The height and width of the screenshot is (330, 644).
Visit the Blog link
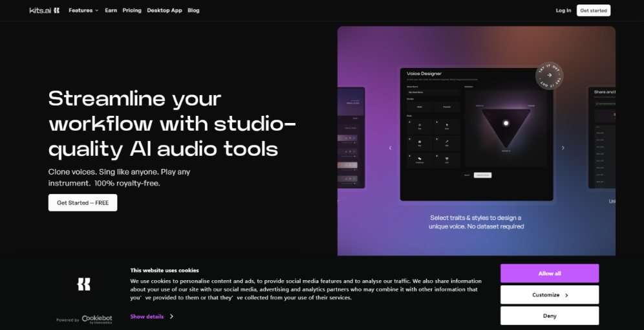(193, 10)
